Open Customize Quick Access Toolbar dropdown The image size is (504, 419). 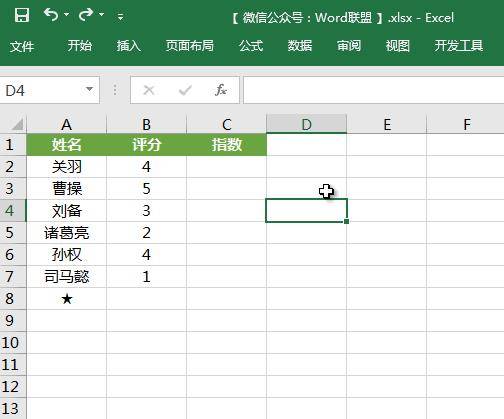pyautogui.click(x=121, y=16)
